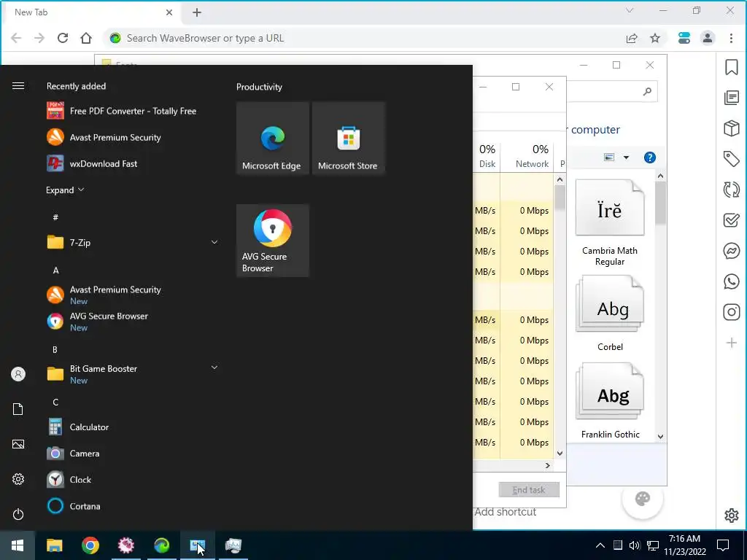Open the user account icon in Start
Screen dimensions: 747x560
tap(18, 374)
